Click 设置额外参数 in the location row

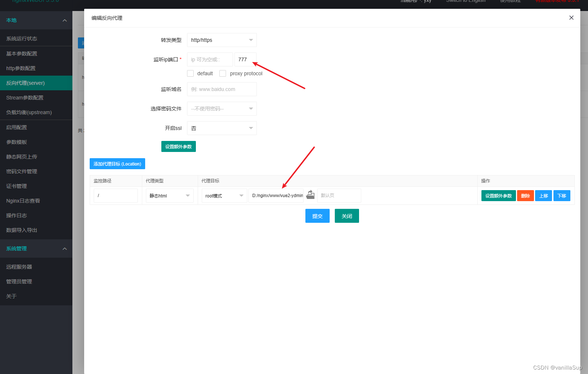click(498, 196)
